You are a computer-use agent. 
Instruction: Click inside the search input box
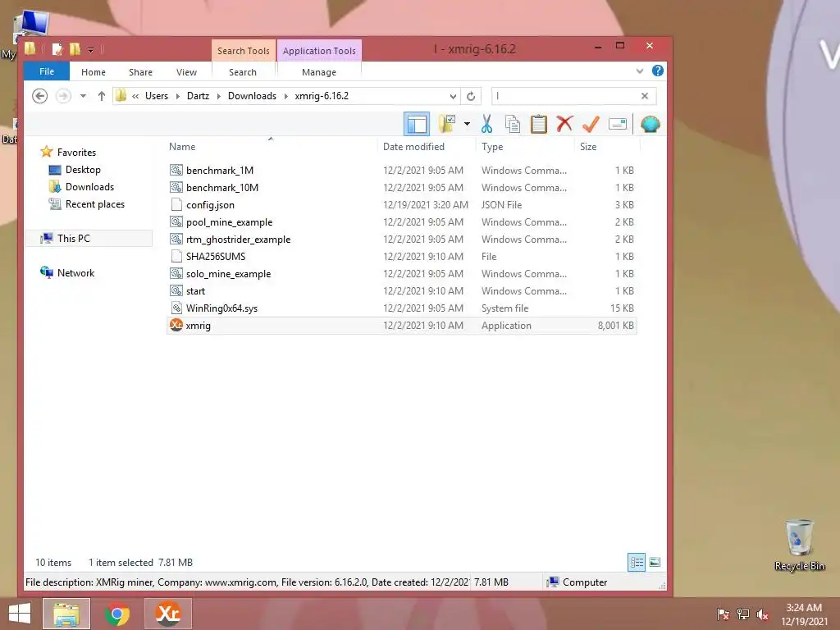(x=565, y=96)
